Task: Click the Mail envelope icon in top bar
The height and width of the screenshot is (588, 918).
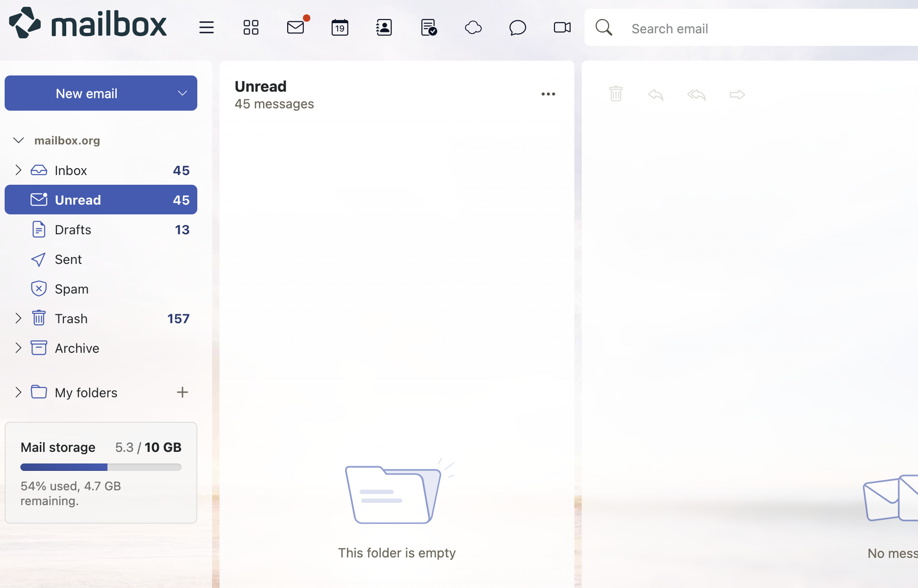Action: [295, 28]
